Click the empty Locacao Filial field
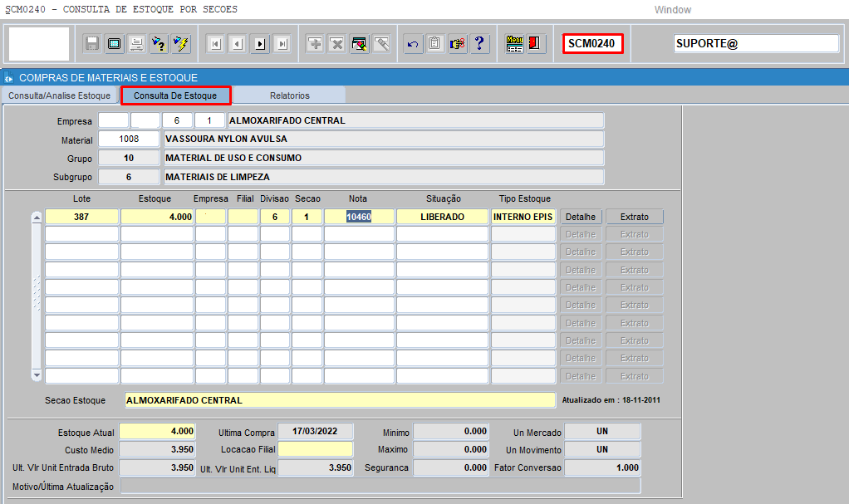849x504 pixels. click(x=315, y=449)
